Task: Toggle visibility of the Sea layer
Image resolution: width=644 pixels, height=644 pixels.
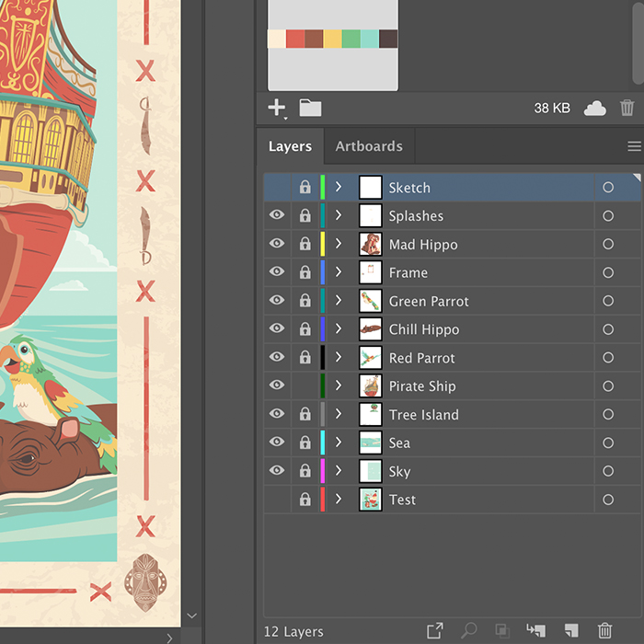Action: [x=276, y=443]
